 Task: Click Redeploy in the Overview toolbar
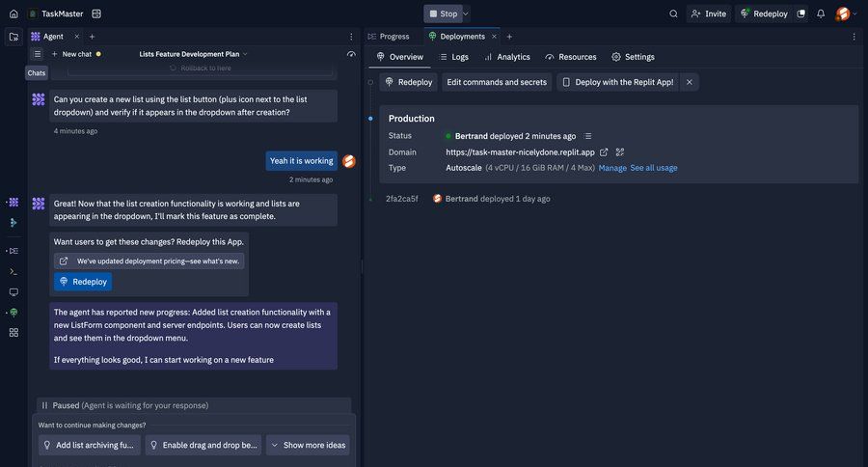tap(409, 82)
